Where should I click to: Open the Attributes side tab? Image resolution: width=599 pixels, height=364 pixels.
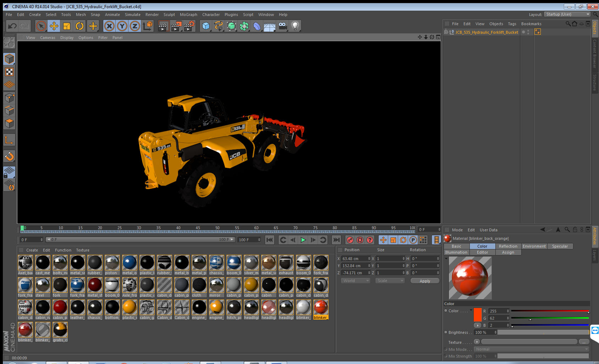(595, 236)
